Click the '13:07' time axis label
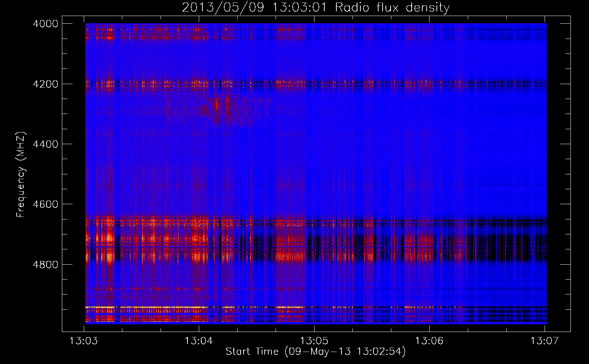 pos(545,341)
